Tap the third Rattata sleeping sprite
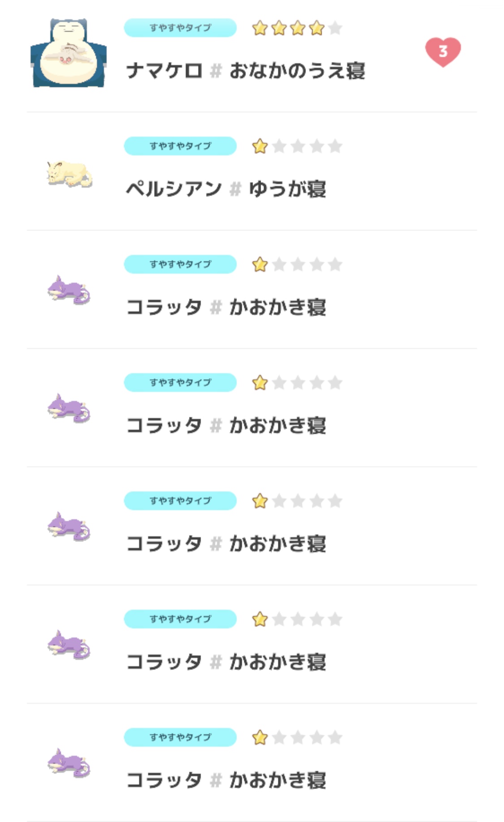Screen dimensions: 504x822 (69, 527)
